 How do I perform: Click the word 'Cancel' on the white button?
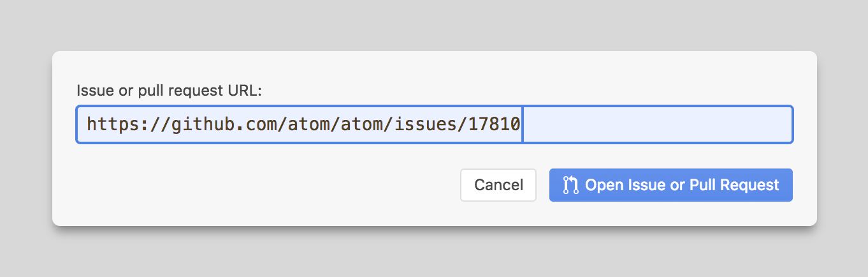point(498,185)
